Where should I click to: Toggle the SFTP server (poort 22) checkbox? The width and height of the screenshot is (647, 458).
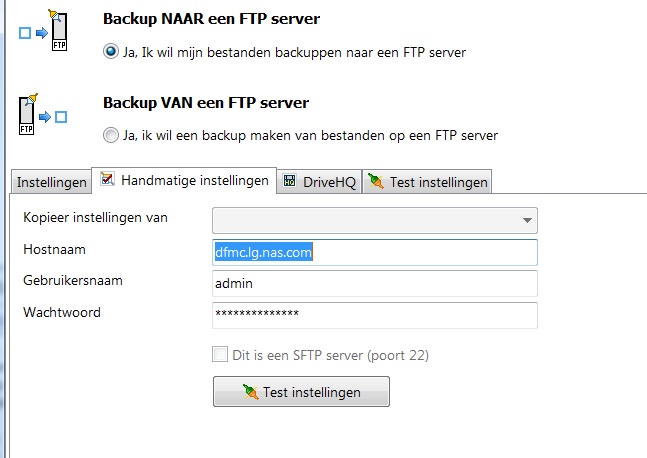(x=220, y=355)
